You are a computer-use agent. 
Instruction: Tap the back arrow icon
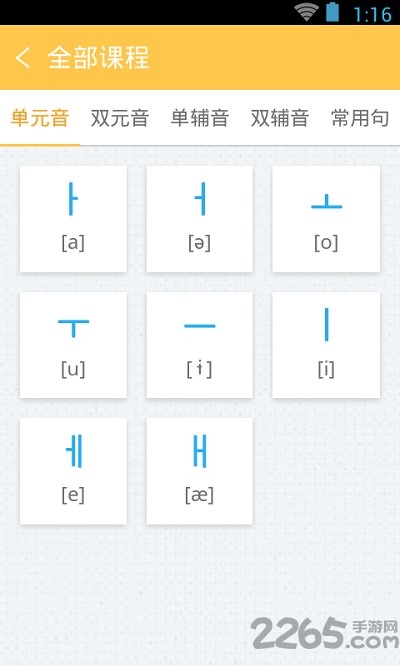(x=23, y=57)
